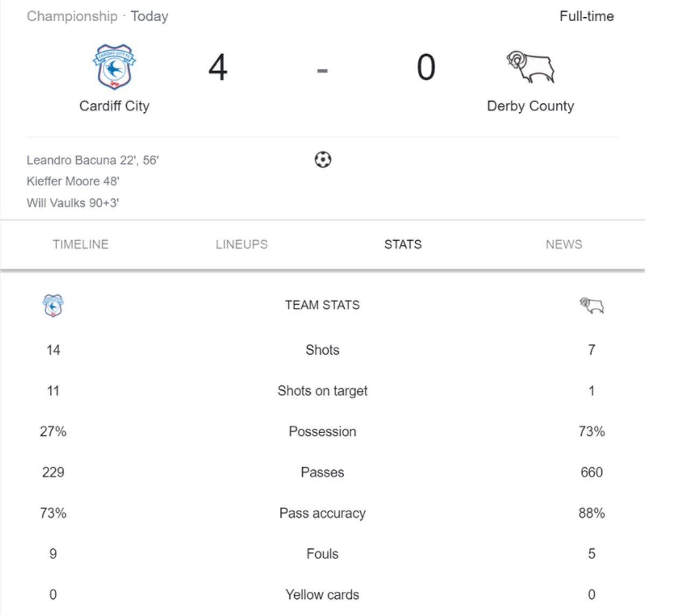This screenshot has width=675, height=616.
Task: Click the Derby County team name
Action: coord(530,106)
